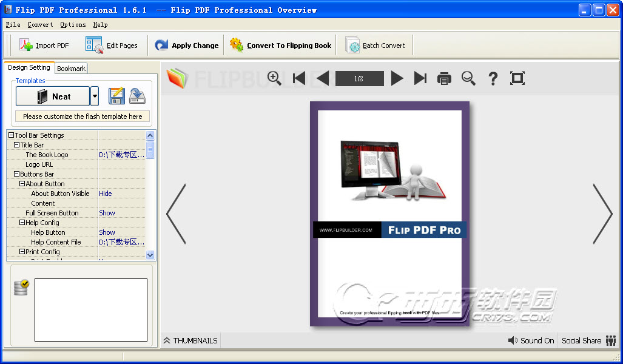623x364 pixels.
Task: Jump to last page in preview
Action: (x=420, y=78)
